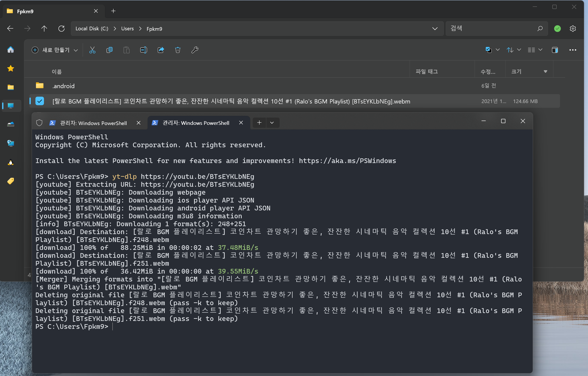
Task: Uncheck the selected webm file checkbox
Action: point(39,101)
